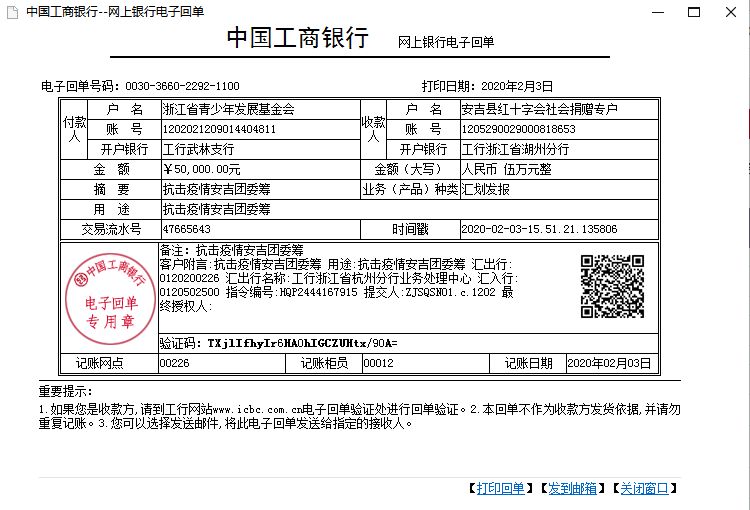This screenshot has height=510, width=750.
Task: Select print date 2020年2月3日
Action: [517, 86]
